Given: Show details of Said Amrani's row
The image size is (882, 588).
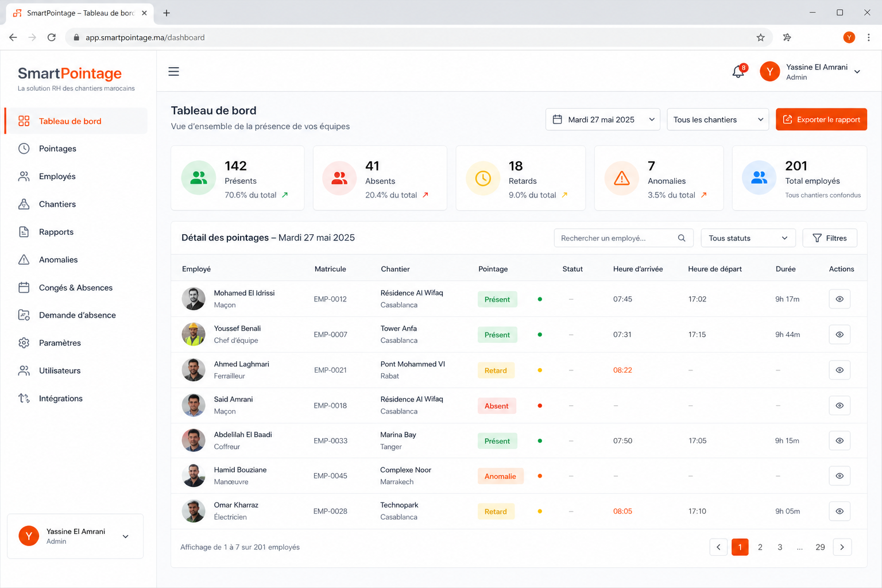Looking at the screenshot, I should pyautogui.click(x=840, y=405).
